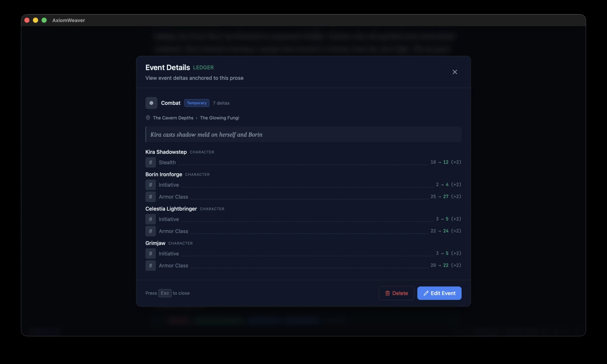Select the hash icon for Borin's Armor Class
The width and height of the screenshot is (607, 364).
(150, 197)
